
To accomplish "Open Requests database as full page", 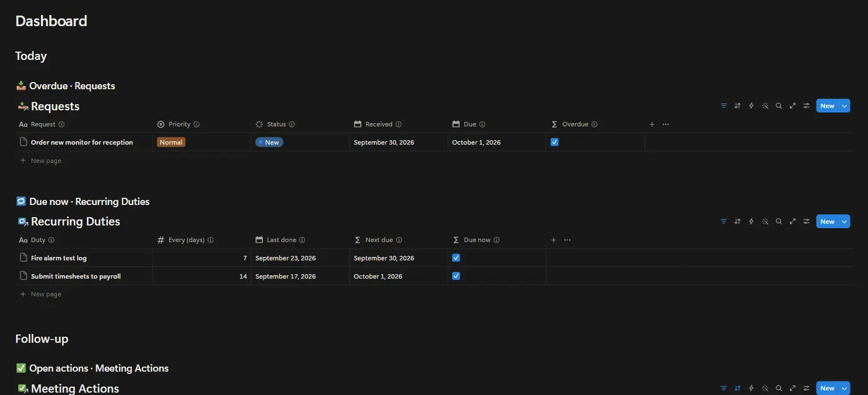I will pyautogui.click(x=792, y=106).
